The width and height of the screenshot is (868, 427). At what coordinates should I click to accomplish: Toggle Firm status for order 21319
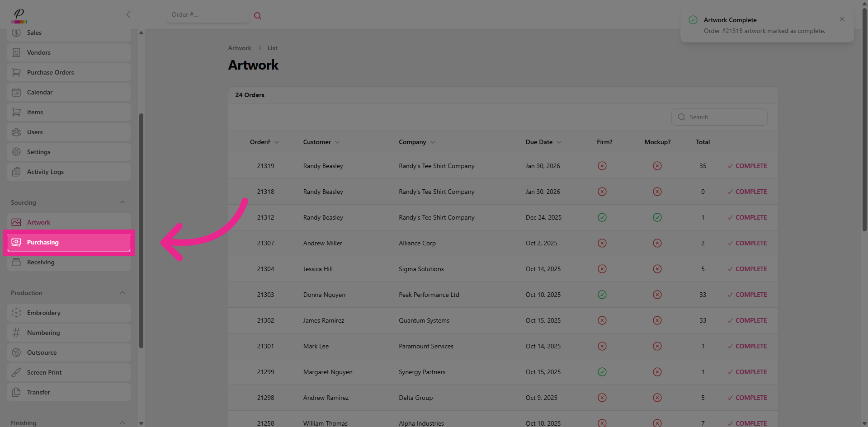pos(602,166)
